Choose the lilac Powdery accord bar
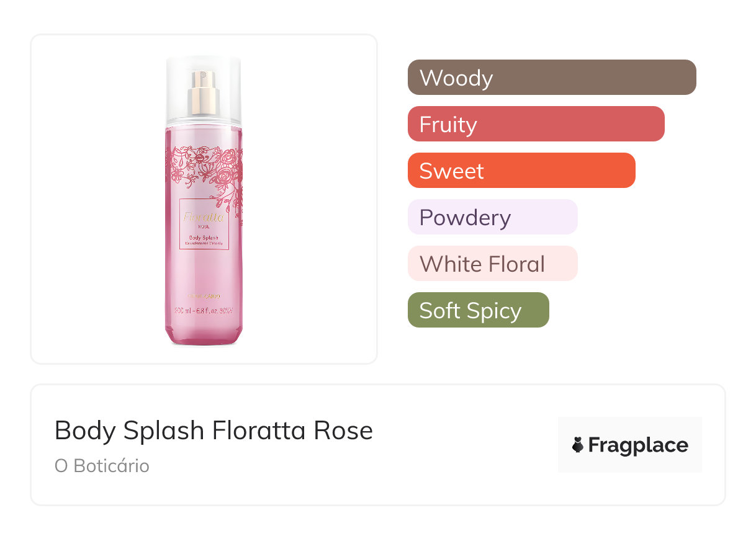This screenshot has width=756, height=536. click(x=492, y=217)
